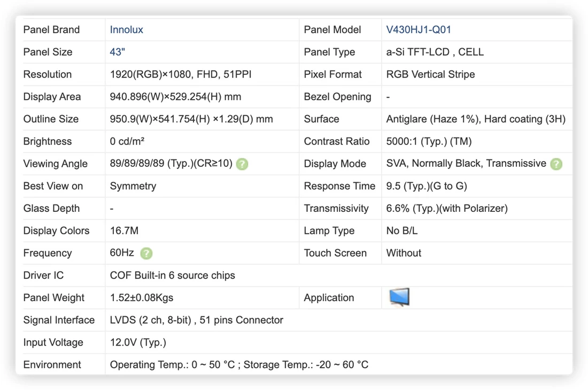588x390 pixels.
Task: Click the Frequency label
Action: tap(47, 253)
